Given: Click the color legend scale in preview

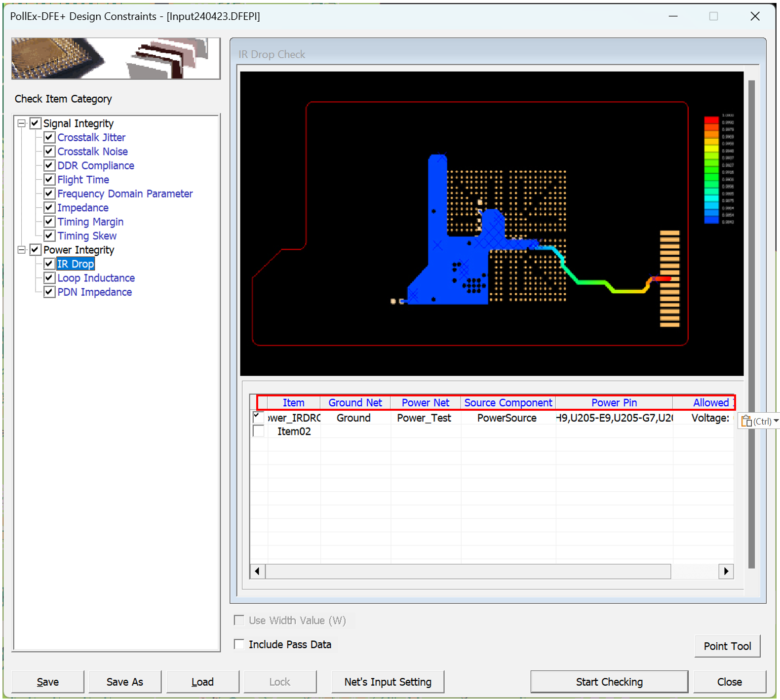Looking at the screenshot, I should pyautogui.click(x=711, y=170).
